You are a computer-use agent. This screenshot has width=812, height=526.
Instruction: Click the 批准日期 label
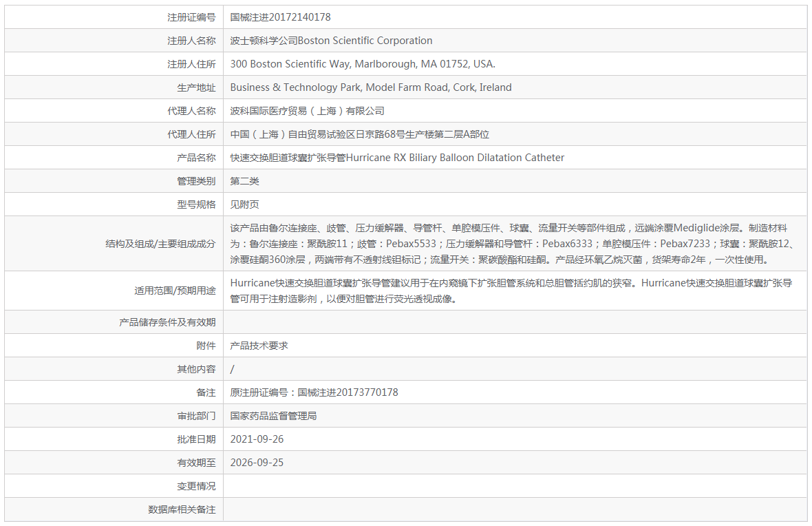tap(196, 439)
